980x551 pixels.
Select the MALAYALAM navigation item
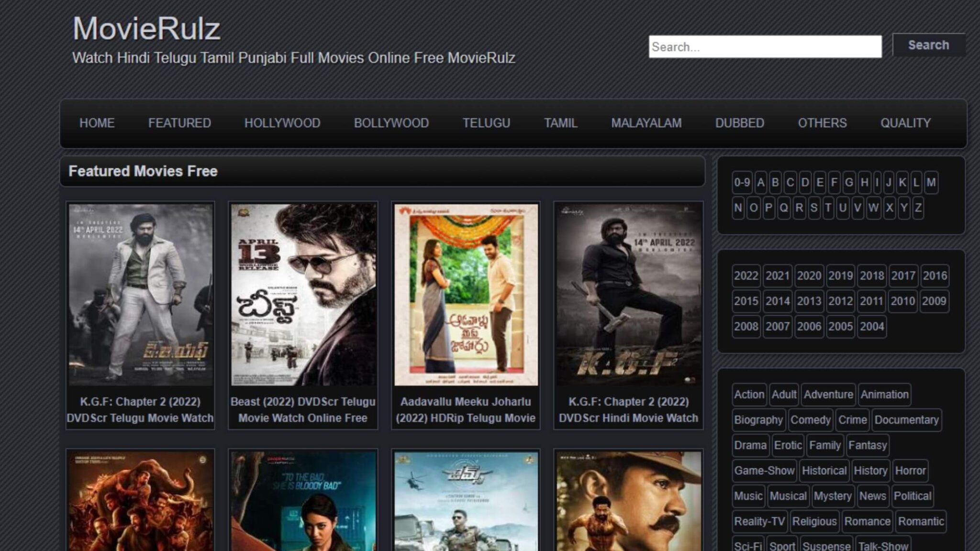pos(646,123)
